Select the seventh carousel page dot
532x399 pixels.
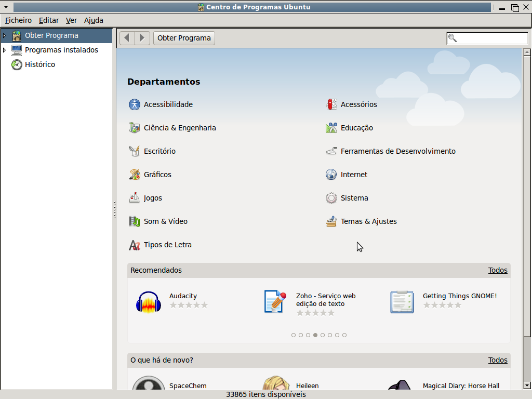337,335
